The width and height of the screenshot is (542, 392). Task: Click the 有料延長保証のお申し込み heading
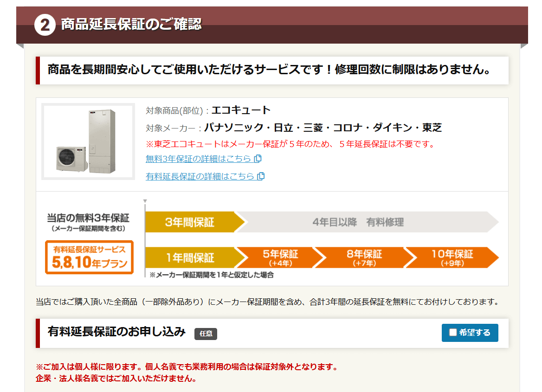(116, 332)
